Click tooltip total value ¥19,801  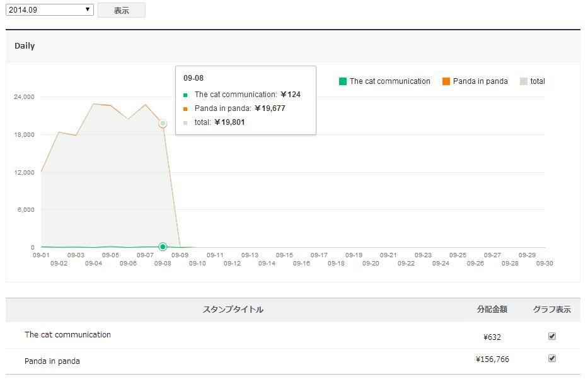pyautogui.click(x=229, y=122)
